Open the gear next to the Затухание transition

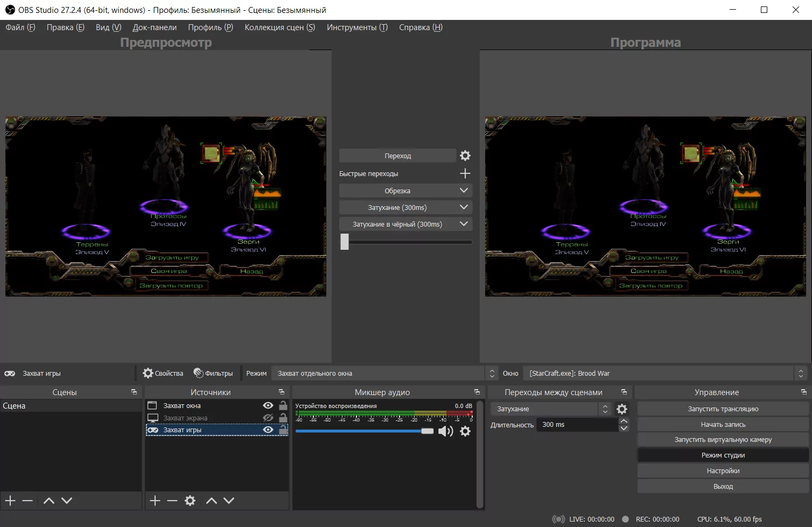point(622,409)
